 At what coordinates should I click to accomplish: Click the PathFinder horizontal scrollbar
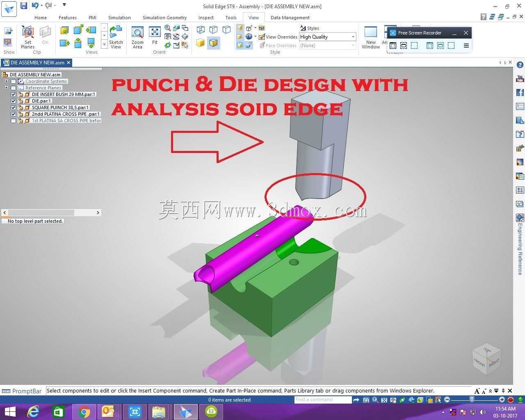point(51,212)
